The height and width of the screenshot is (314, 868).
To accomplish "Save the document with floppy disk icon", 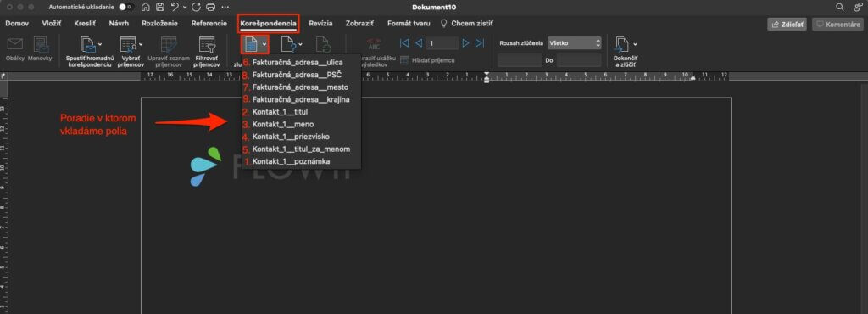I will coord(160,7).
